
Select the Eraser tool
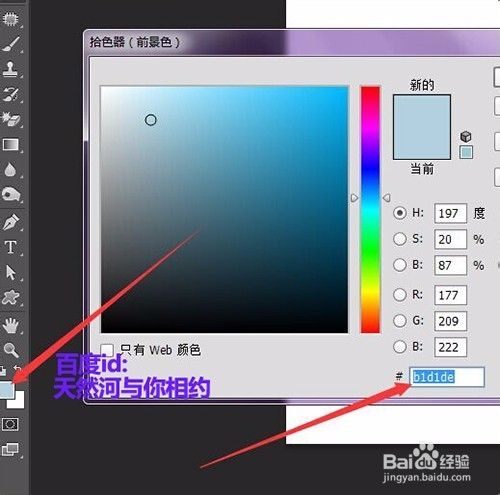[11, 119]
